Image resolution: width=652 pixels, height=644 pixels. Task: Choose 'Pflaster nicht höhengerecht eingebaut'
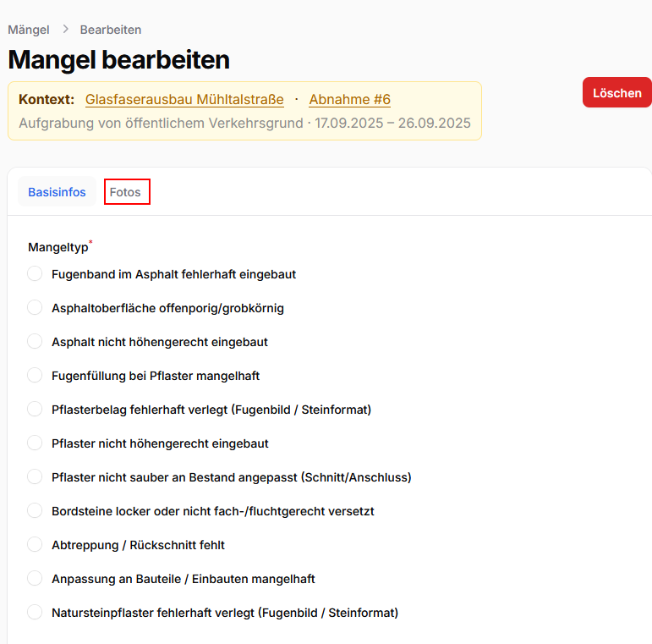[x=35, y=443]
